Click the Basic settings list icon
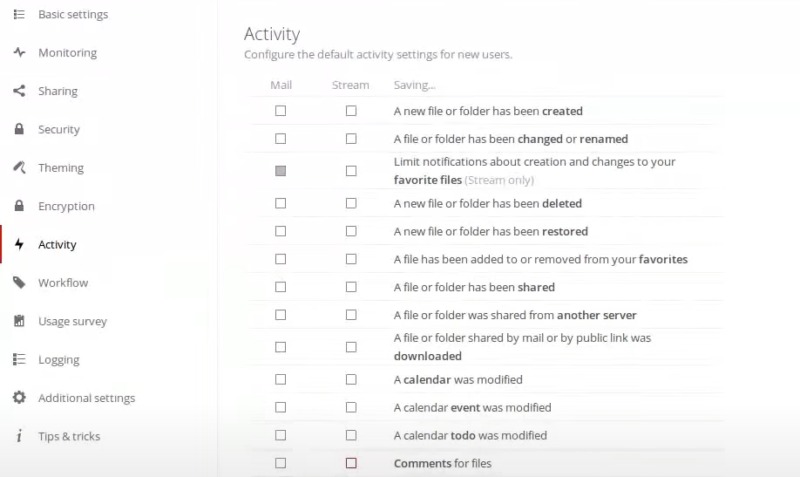 (x=19, y=15)
